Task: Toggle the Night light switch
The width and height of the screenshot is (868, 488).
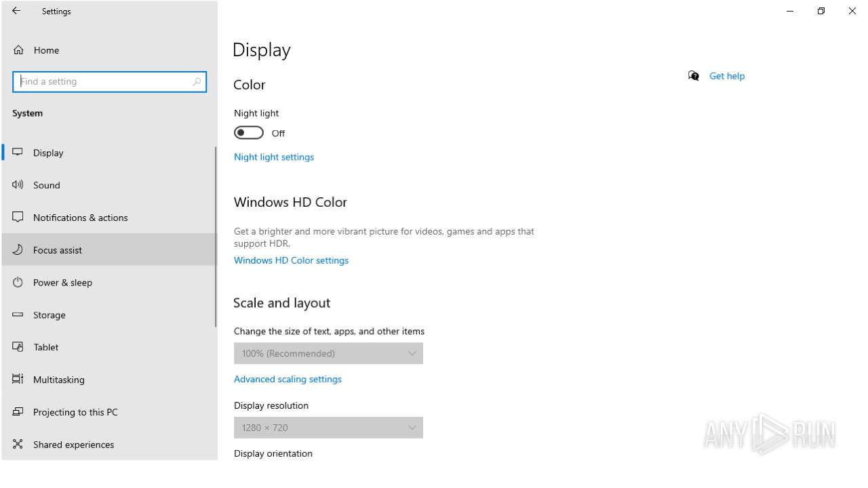Action: (249, 133)
